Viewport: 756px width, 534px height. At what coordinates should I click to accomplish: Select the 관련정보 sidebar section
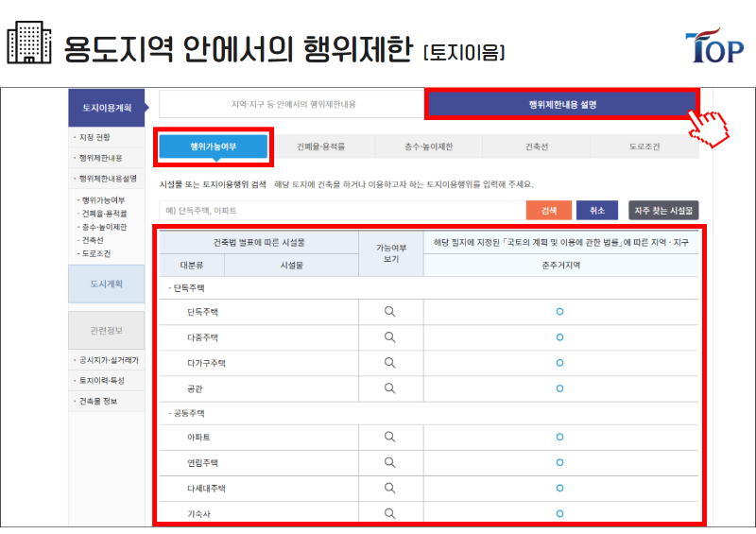(107, 331)
